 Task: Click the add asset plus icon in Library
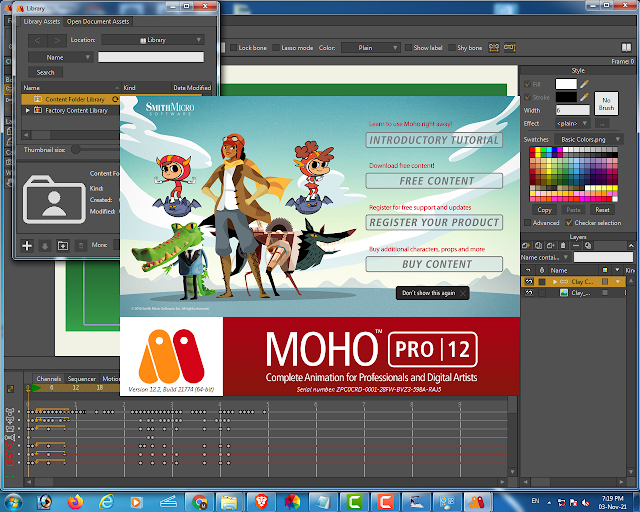(27, 245)
